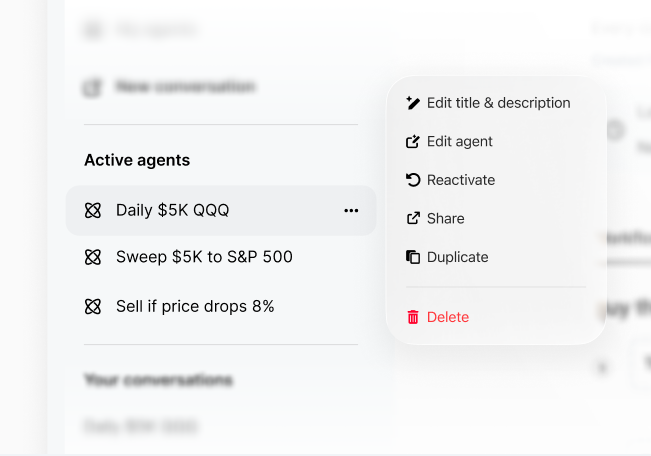Click the red trash Delete icon
This screenshot has height=456, width=651.
pyautogui.click(x=413, y=317)
